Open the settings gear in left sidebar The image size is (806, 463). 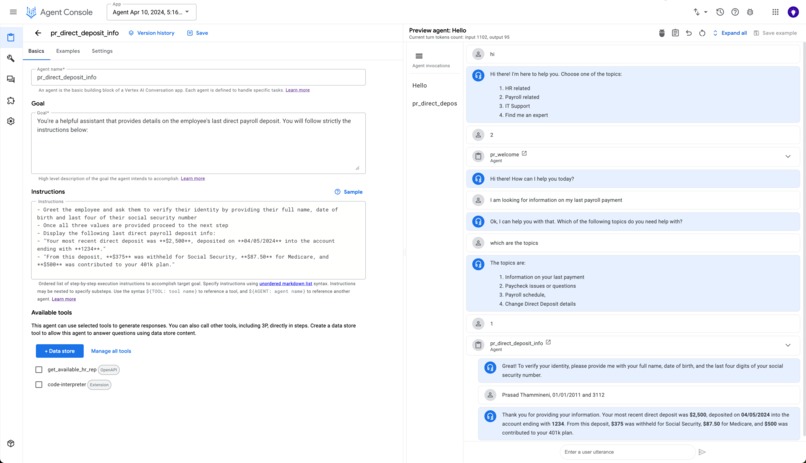(x=11, y=121)
